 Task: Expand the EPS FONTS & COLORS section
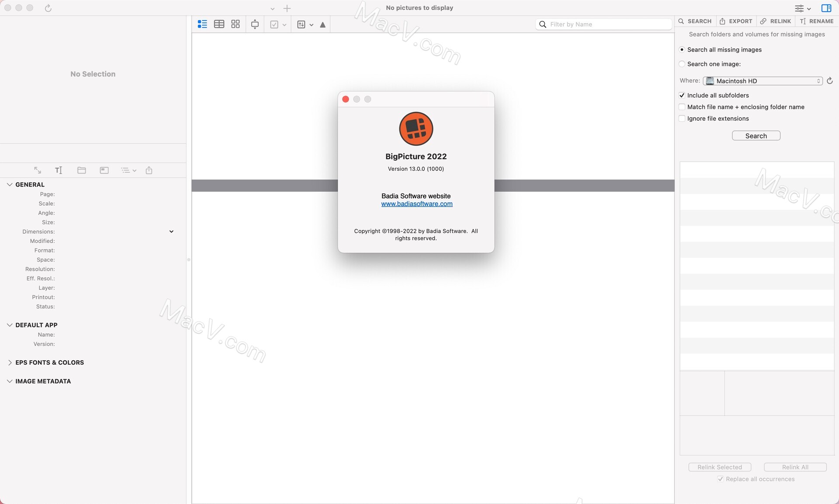pos(10,362)
